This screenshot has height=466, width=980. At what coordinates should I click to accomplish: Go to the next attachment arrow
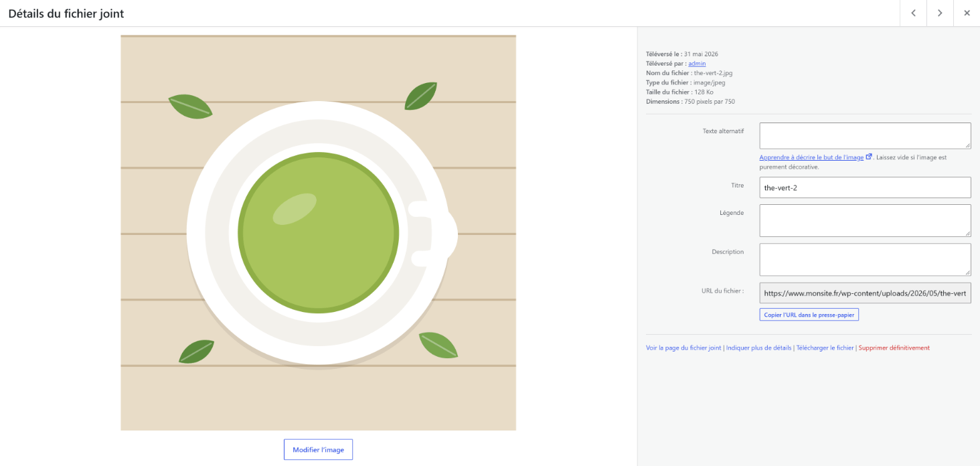pos(940,13)
